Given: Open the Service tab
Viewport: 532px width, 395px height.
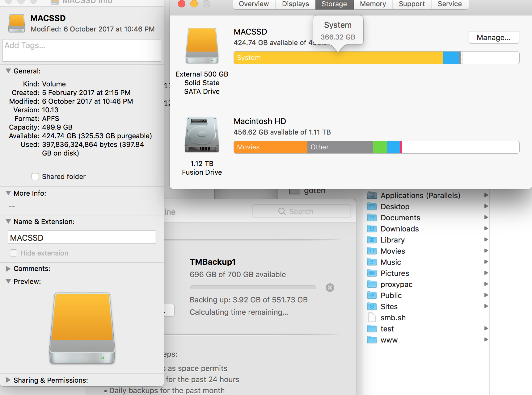Looking at the screenshot, I should point(450,4).
